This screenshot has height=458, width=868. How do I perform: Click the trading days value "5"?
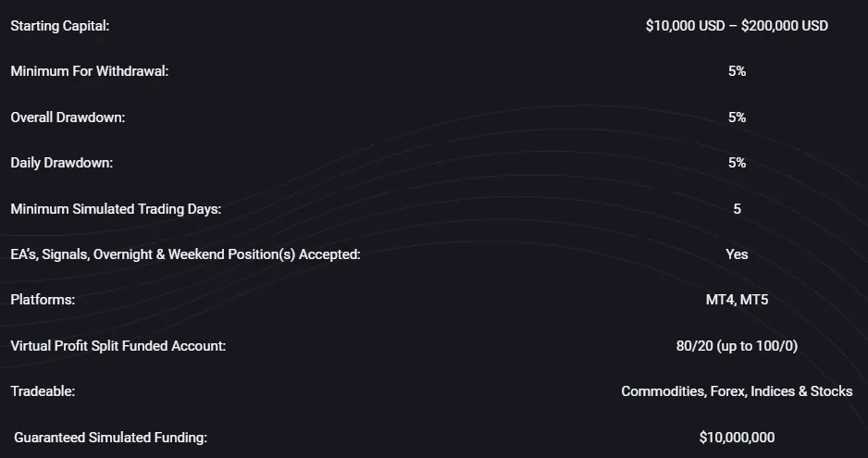pos(737,209)
